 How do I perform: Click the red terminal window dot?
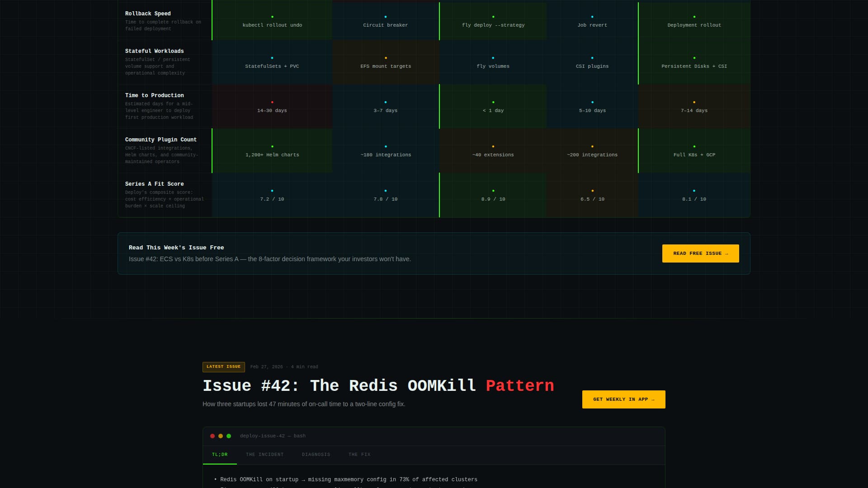coord(212,436)
